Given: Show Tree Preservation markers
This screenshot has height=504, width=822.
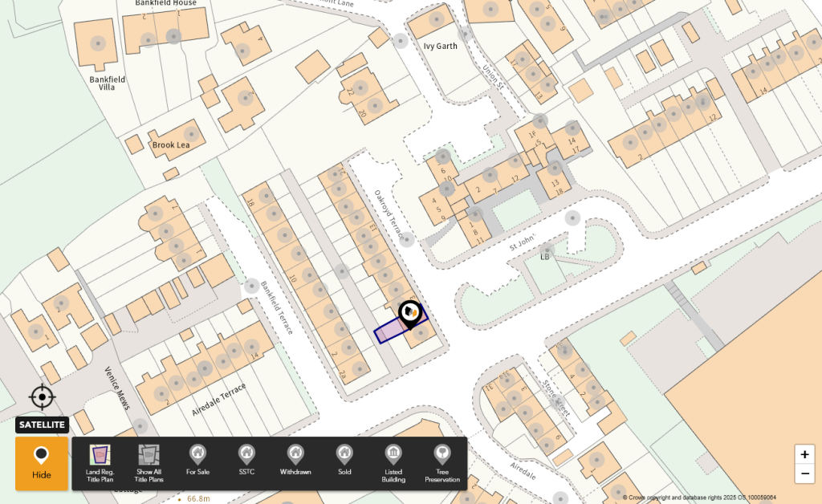Looking at the screenshot, I should pyautogui.click(x=442, y=464).
